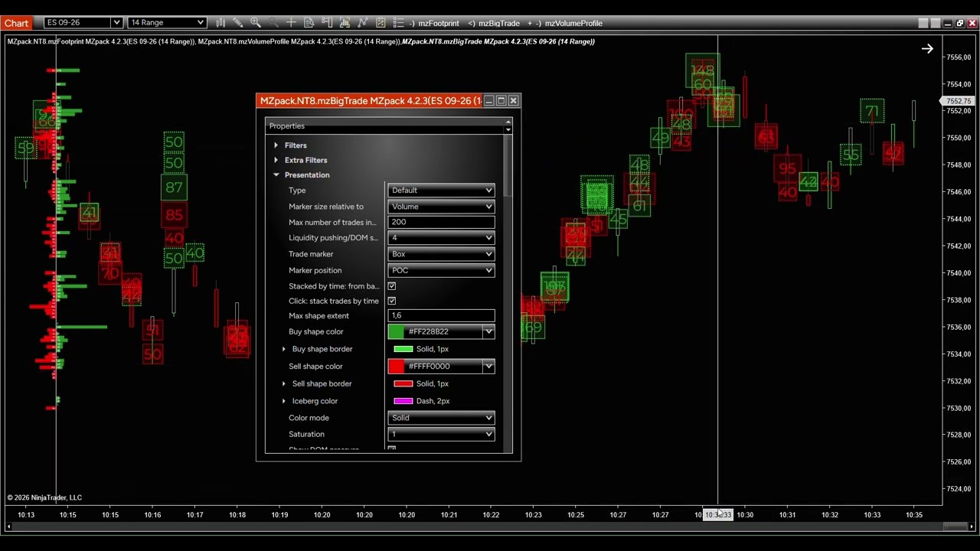The height and width of the screenshot is (551, 980).
Task: Click the scroll left arrow at chart bottom
Action: (x=9, y=527)
